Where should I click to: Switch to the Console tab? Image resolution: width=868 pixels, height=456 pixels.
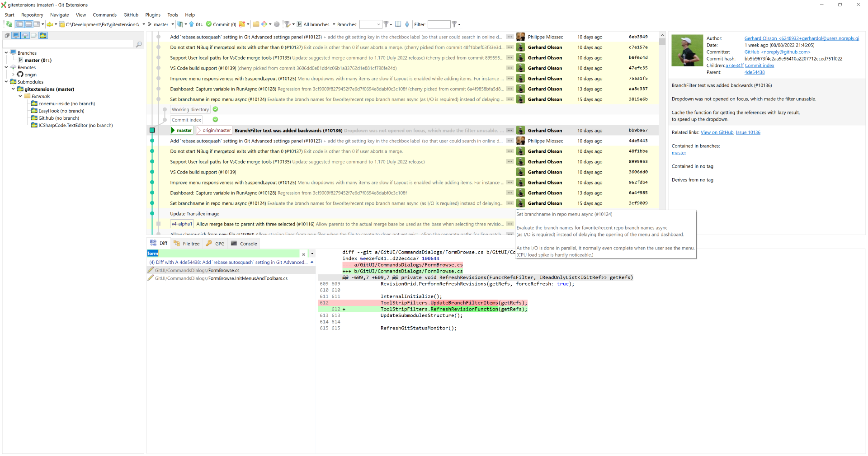tap(248, 243)
